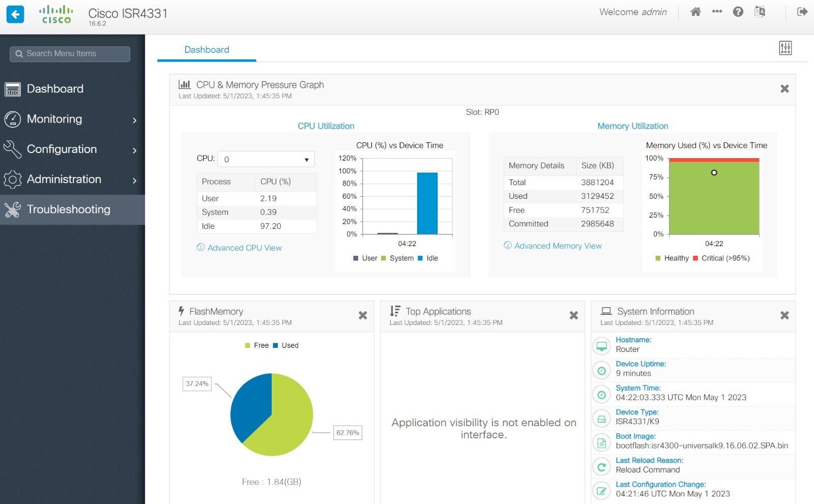Go to home via house icon
814x504 pixels.
[x=695, y=12]
